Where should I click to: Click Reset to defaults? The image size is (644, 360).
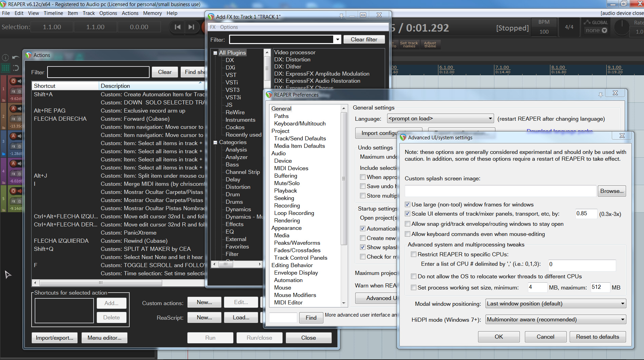[598, 337]
